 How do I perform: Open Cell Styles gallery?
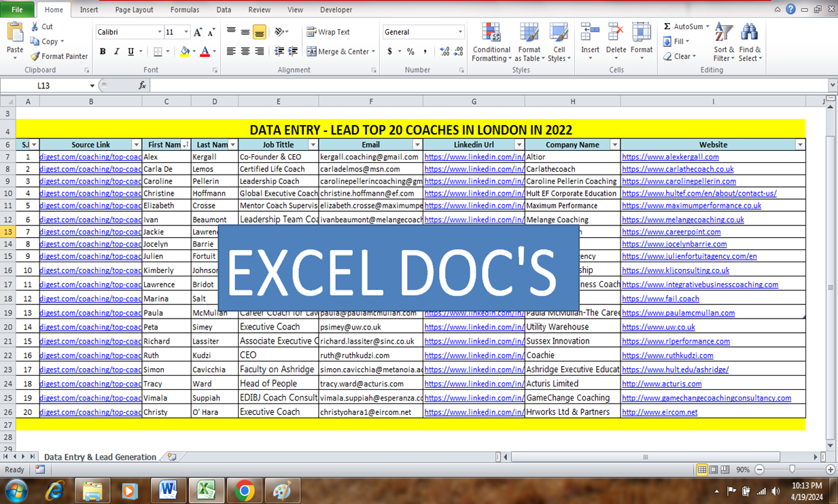coord(559,43)
